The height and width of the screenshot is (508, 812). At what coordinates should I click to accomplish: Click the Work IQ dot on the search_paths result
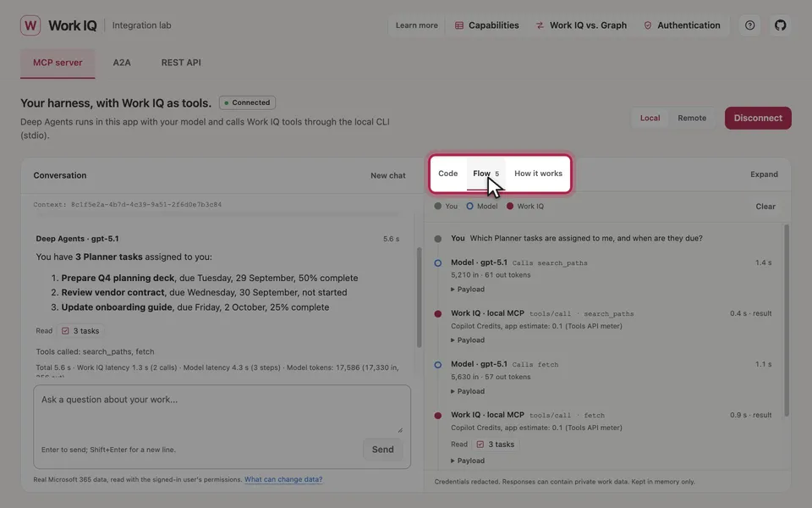438,313
